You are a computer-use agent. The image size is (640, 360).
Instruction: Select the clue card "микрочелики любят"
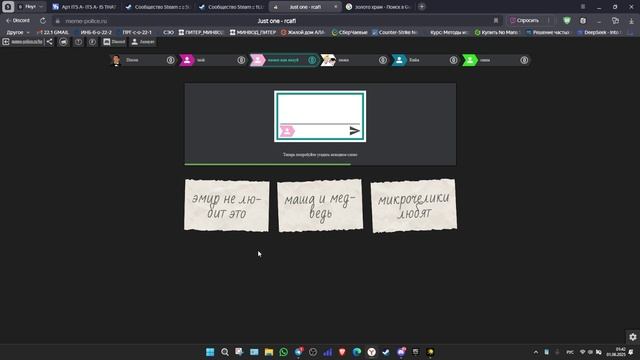point(414,205)
